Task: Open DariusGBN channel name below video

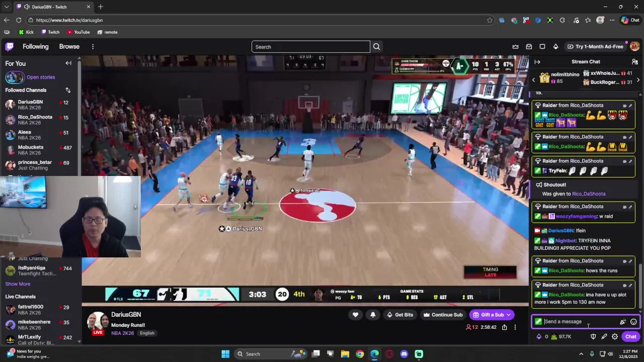Action: pos(126,315)
